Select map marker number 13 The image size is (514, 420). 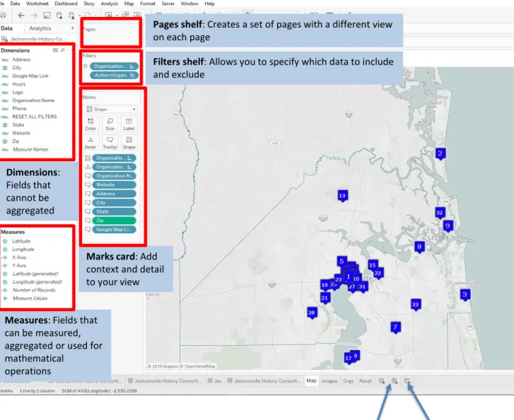click(x=342, y=196)
